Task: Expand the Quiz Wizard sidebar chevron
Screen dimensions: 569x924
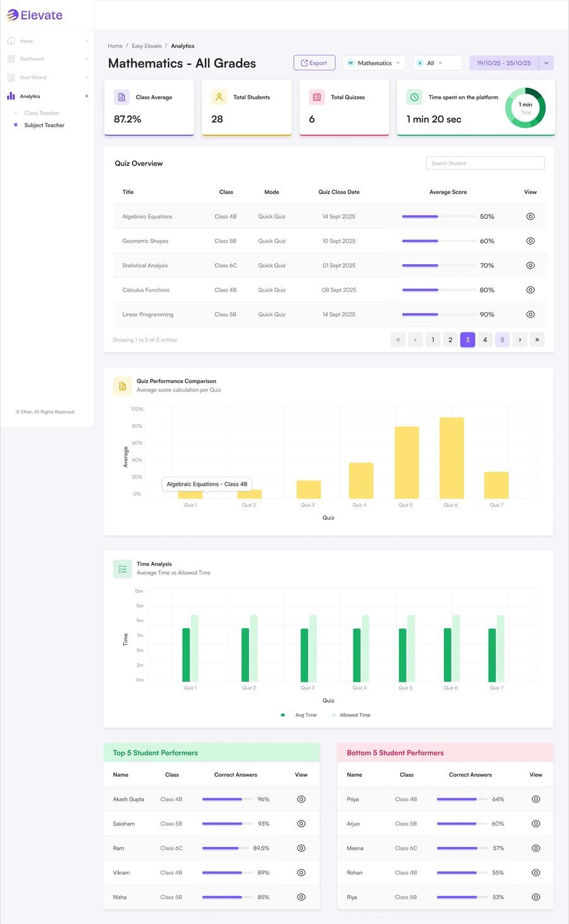Action: pos(87,77)
